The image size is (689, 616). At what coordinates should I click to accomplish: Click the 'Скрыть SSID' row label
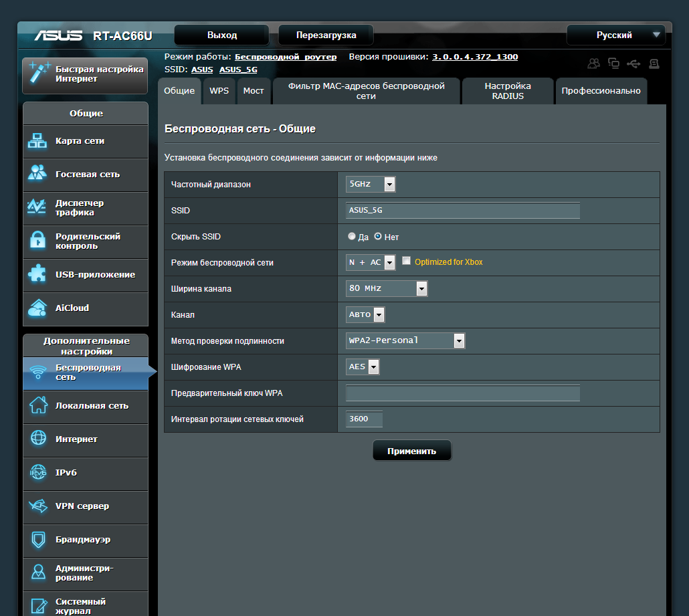pos(196,237)
